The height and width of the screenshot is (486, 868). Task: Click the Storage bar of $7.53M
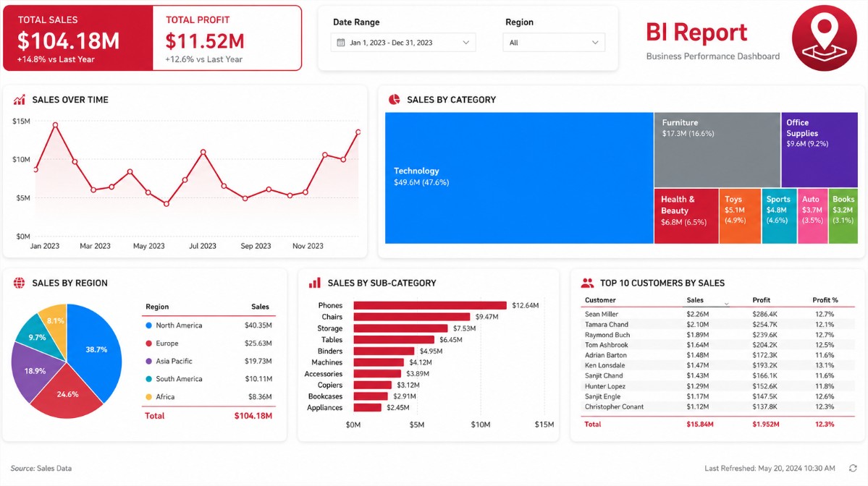[400, 328]
